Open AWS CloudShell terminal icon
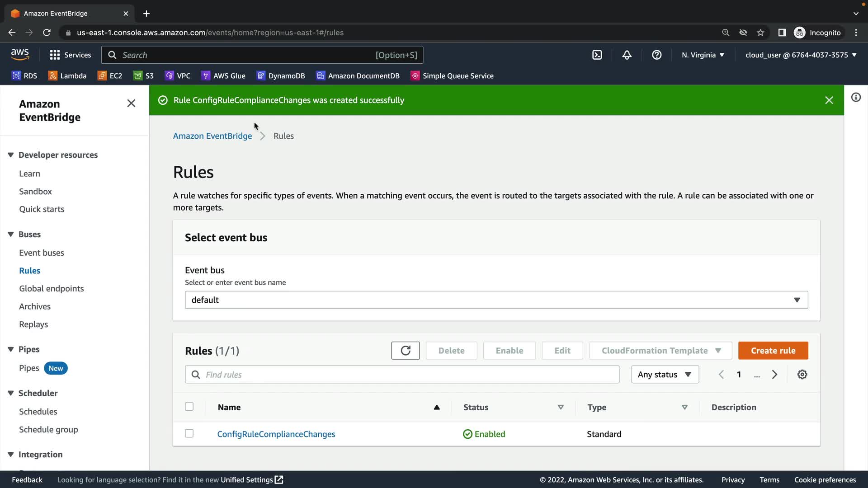Viewport: 868px width, 488px height. (x=597, y=55)
